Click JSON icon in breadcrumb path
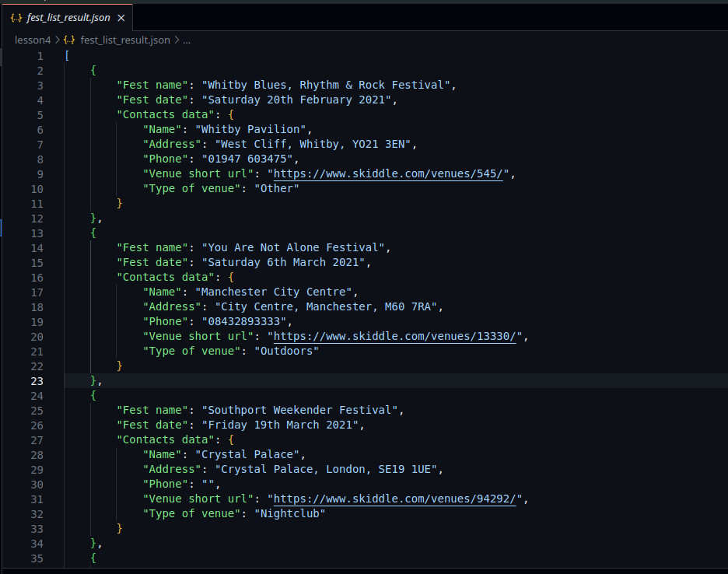The image size is (728, 574). click(69, 40)
